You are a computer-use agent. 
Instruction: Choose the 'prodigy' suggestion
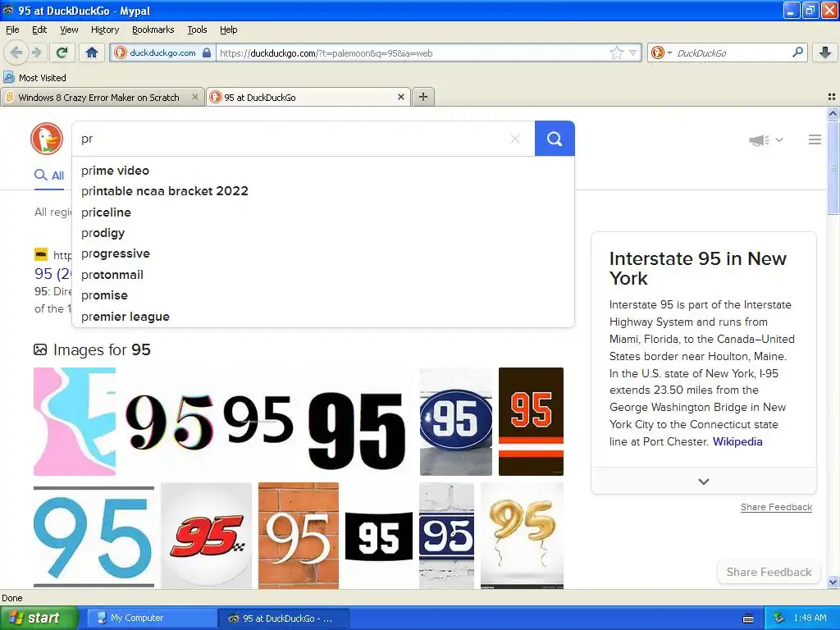click(323, 233)
